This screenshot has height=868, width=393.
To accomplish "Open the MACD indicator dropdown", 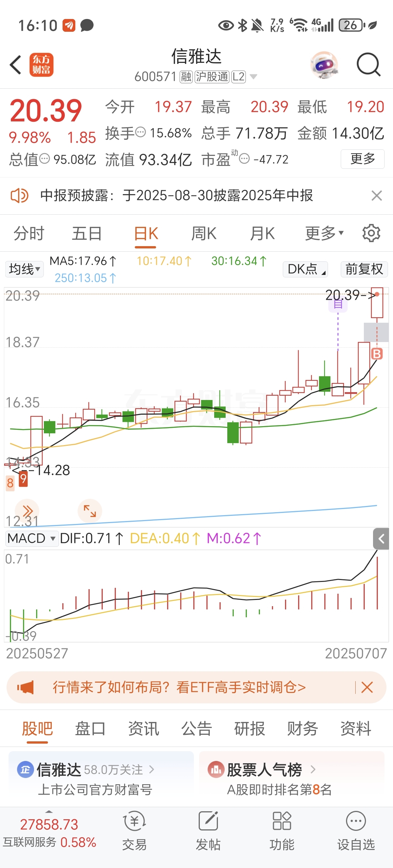I will click(31, 538).
